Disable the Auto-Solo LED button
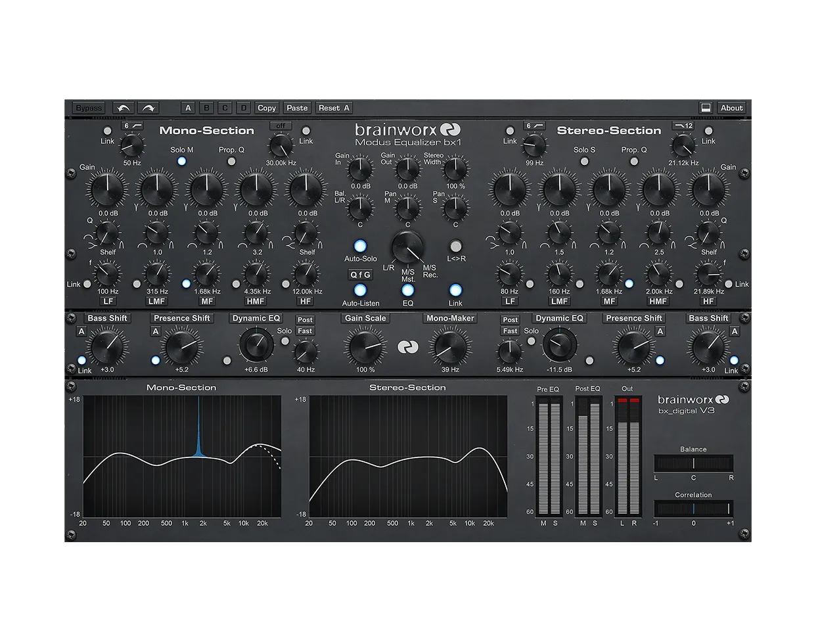This screenshot has width=820, height=644. click(360, 246)
